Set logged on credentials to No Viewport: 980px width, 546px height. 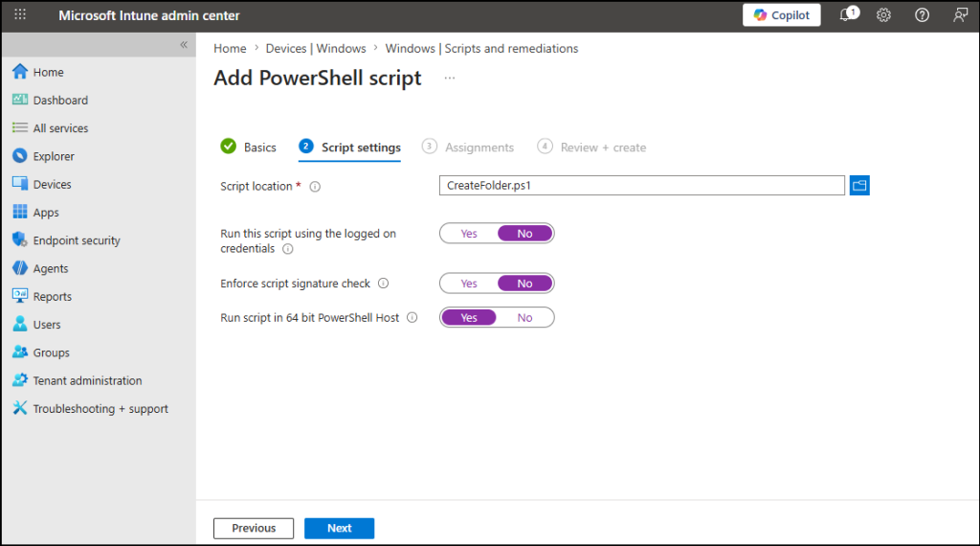click(525, 234)
